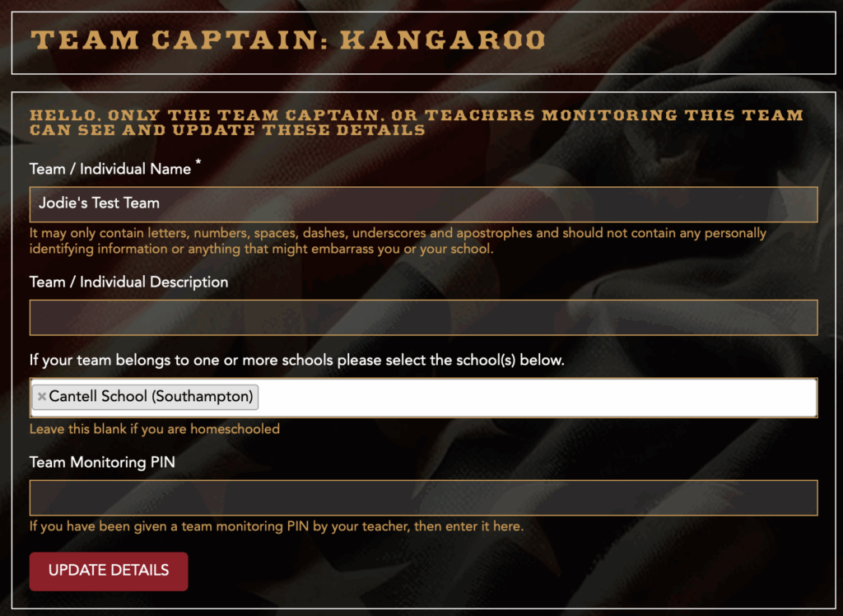Click the "Team / Individual Name" label
843x616 pixels.
pyautogui.click(x=110, y=169)
